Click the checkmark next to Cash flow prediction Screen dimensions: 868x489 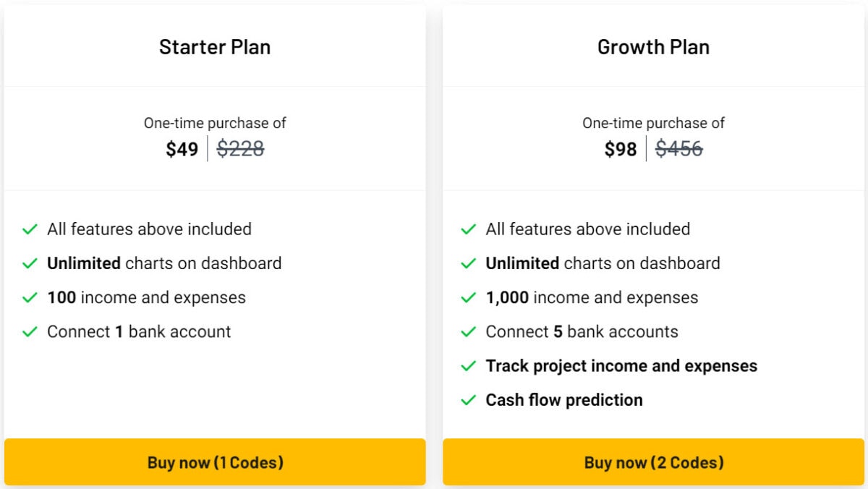[x=467, y=400]
